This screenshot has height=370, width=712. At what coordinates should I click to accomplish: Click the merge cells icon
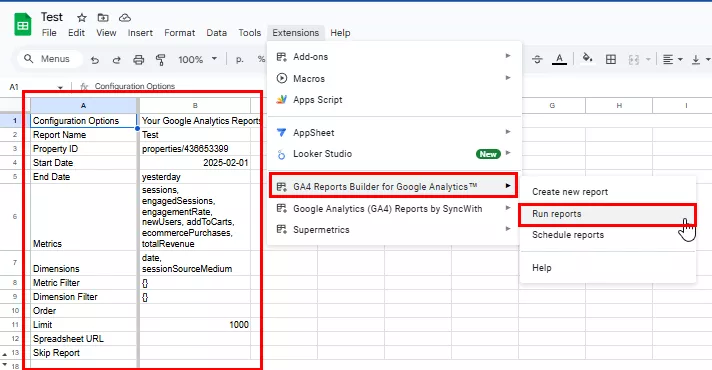pyautogui.click(x=634, y=59)
